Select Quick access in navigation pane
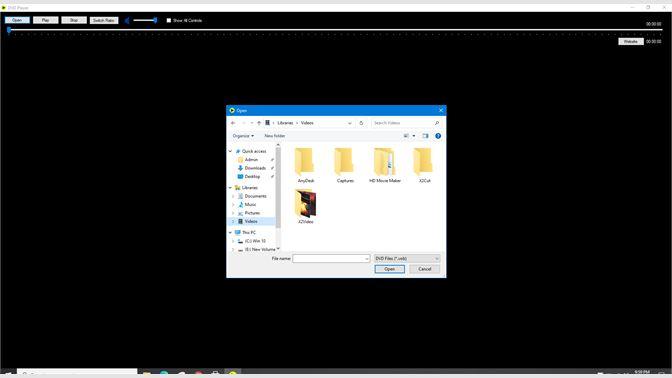 pos(254,151)
